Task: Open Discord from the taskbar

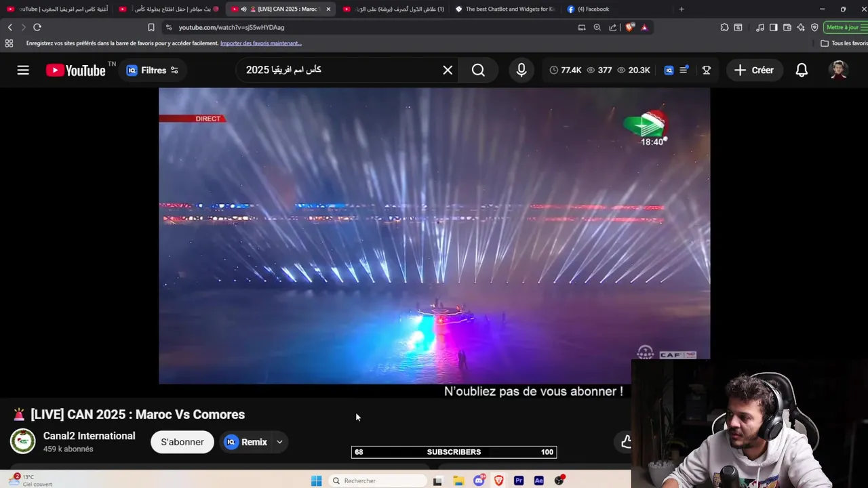Action: [479, 481]
